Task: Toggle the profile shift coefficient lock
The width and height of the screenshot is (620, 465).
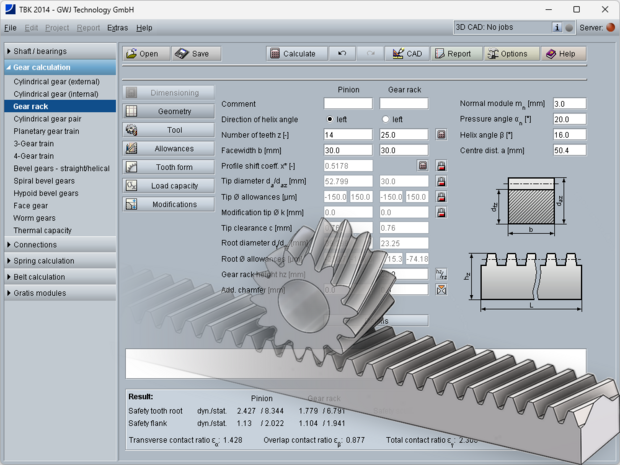Action: [x=441, y=166]
